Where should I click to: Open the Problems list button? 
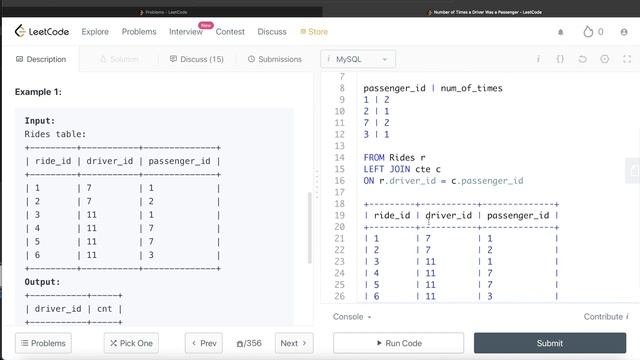pyautogui.click(x=43, y=343)
